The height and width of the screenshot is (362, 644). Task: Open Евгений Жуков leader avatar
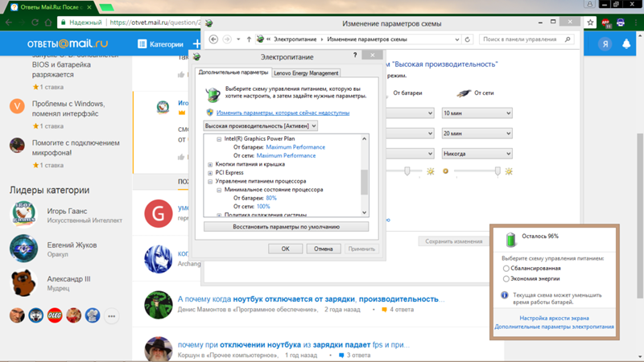[x=23, y=249]
